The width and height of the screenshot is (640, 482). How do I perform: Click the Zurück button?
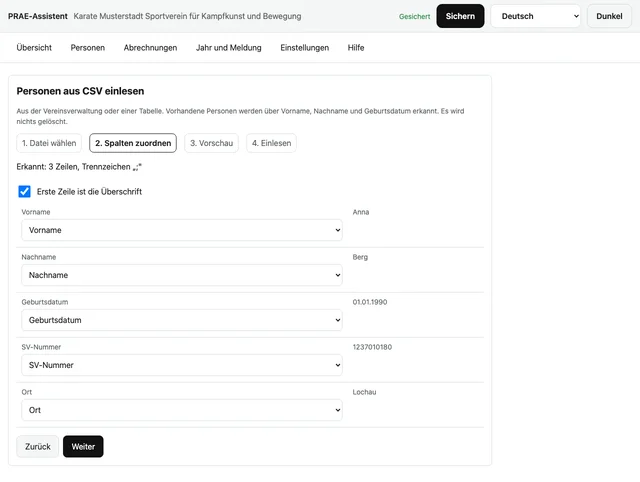38,446
